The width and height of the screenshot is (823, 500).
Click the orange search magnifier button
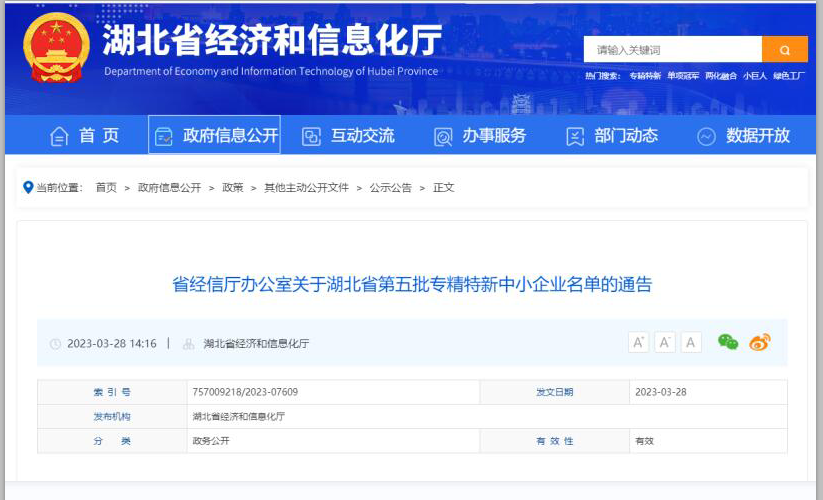[784, 49]
